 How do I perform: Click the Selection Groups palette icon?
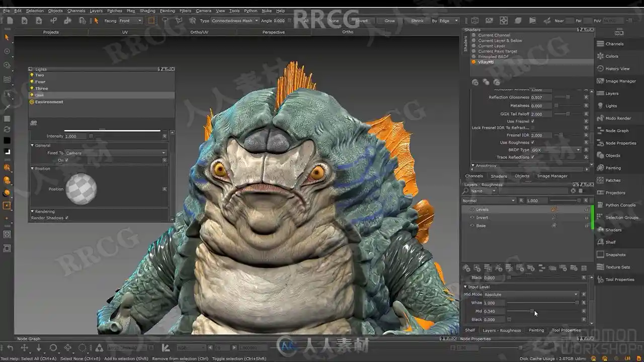point(600,218)
